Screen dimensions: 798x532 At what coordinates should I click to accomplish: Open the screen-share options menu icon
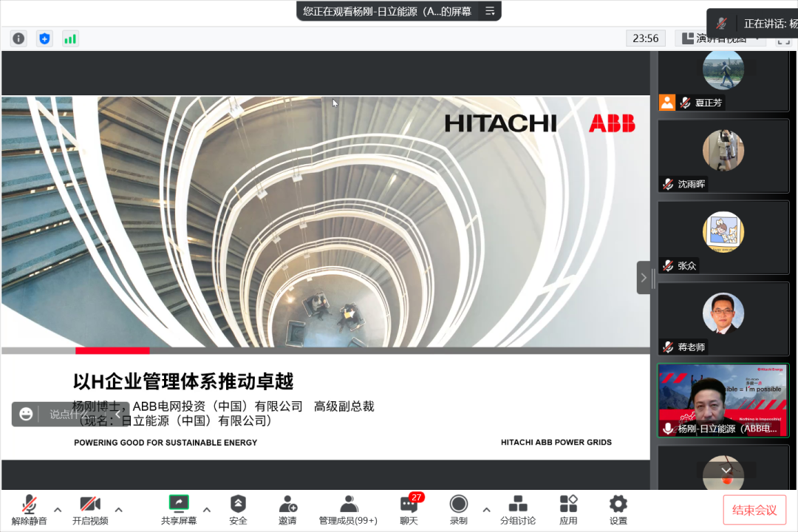[x=490, y=10]
